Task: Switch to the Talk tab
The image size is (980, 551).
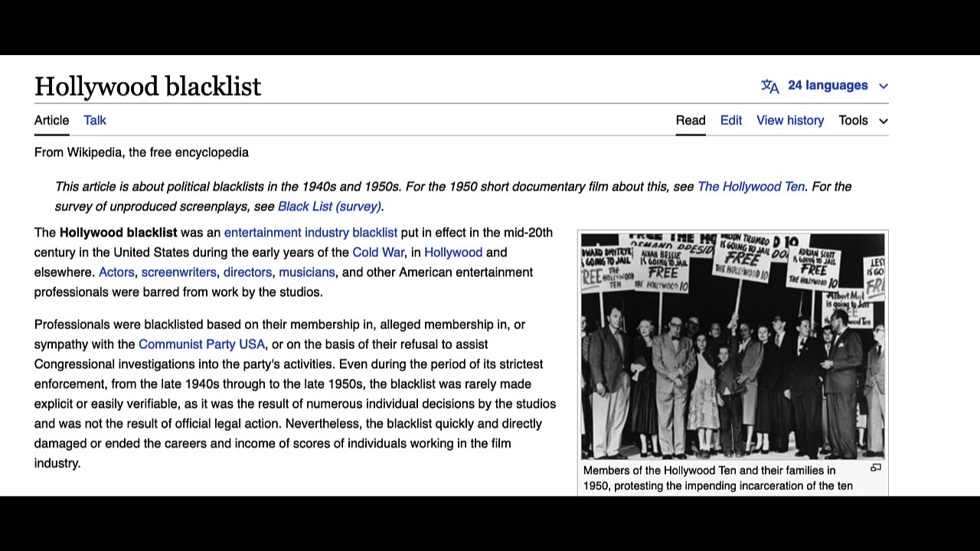Action: tap(95, 120)
